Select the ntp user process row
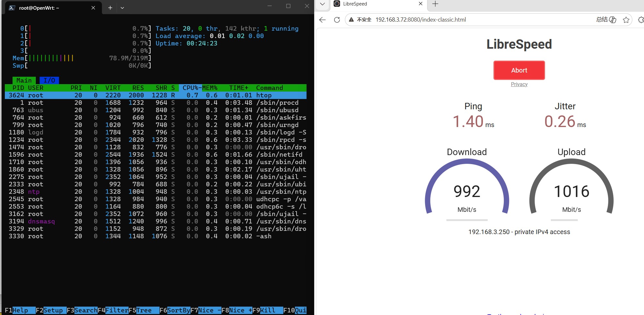Viewport: 644px width, 315px height. coord(156,192)
